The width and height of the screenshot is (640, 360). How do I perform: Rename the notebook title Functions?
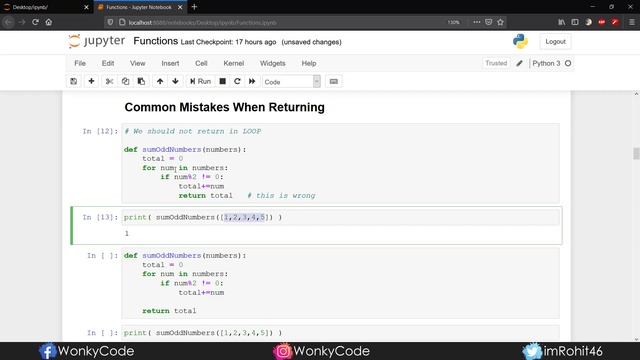point(156,41)
